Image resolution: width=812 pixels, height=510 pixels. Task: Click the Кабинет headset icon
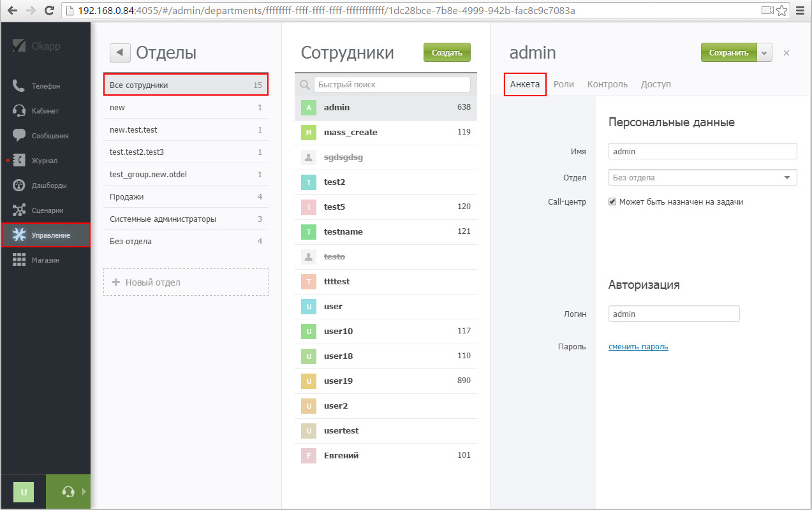click(x=19, y=111)
